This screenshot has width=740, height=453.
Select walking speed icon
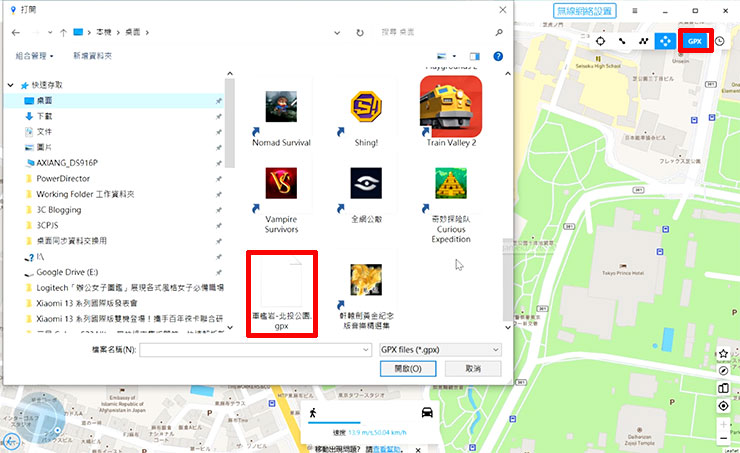pos(312,412)
